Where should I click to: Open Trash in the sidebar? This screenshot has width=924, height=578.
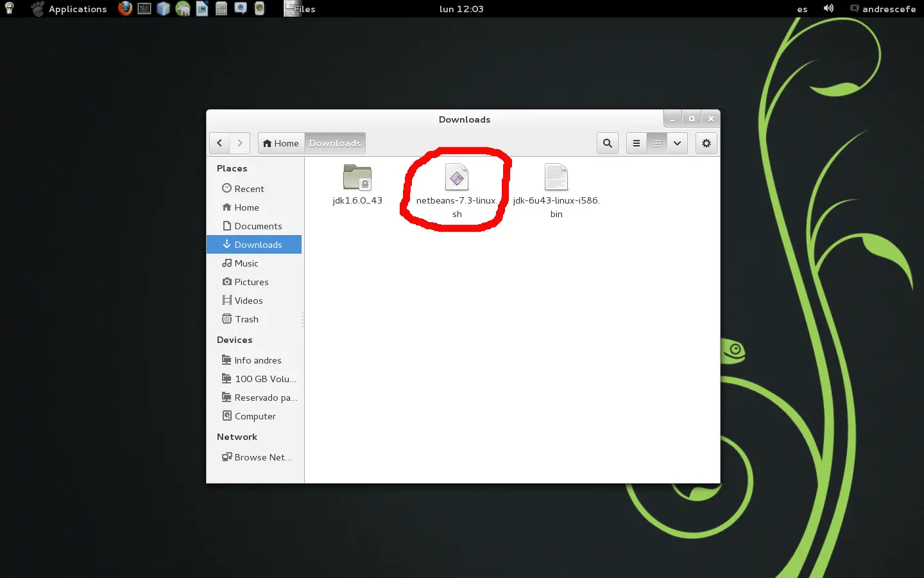(x=254, y=319)
